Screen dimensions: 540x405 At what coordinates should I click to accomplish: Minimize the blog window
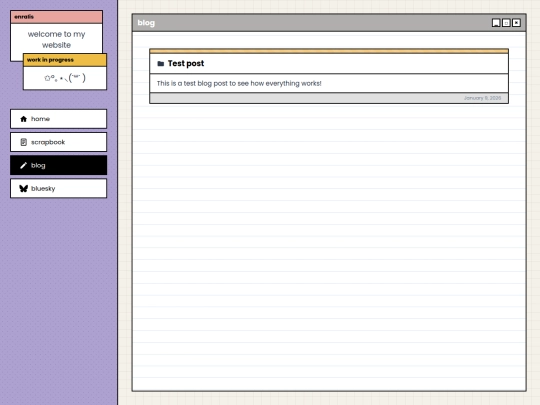tap(496, 23)
